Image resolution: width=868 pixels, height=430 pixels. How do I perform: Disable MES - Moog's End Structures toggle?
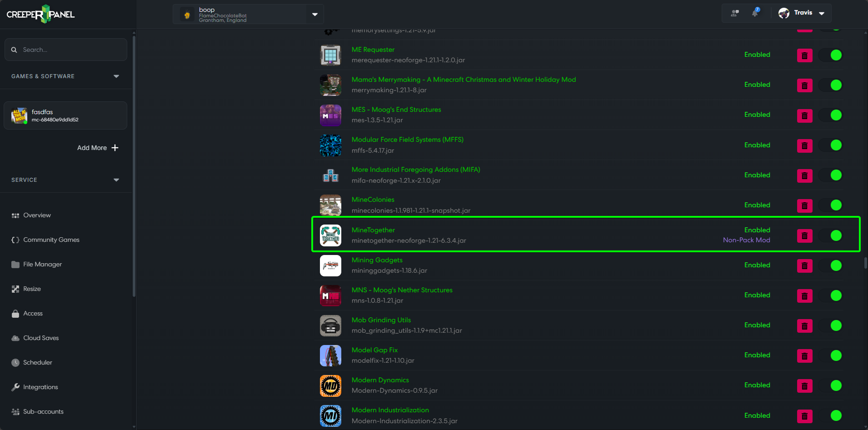pos(830,115)
